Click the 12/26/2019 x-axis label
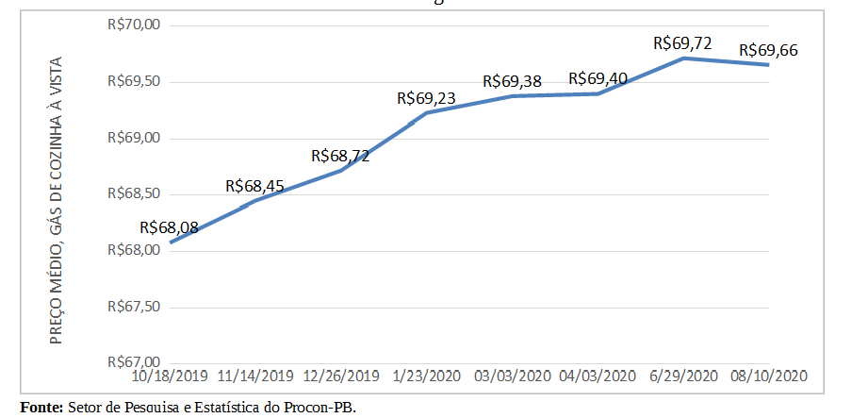Image resolution: width=868 pixels, height=418 pixels. (x=341, y=376)
